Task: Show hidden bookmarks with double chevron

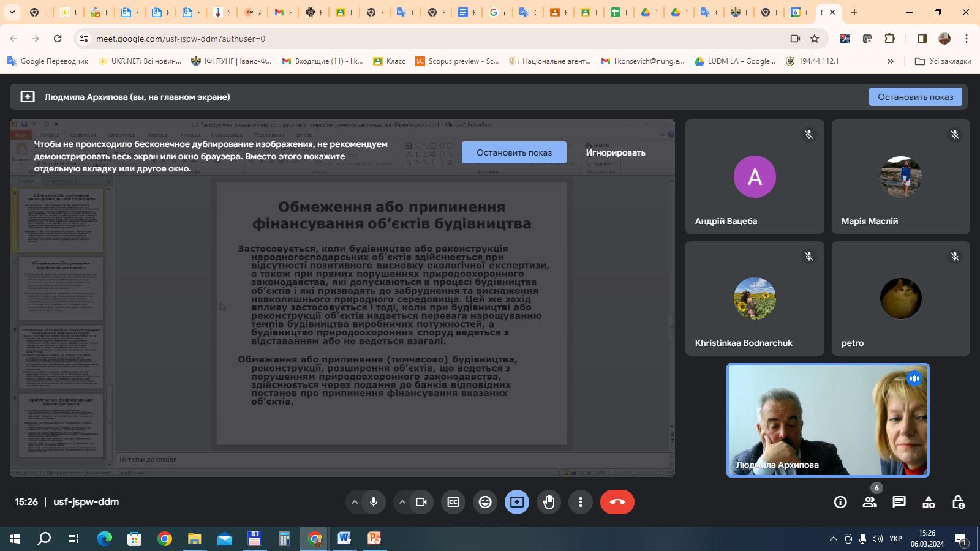Action: (890, 61)
